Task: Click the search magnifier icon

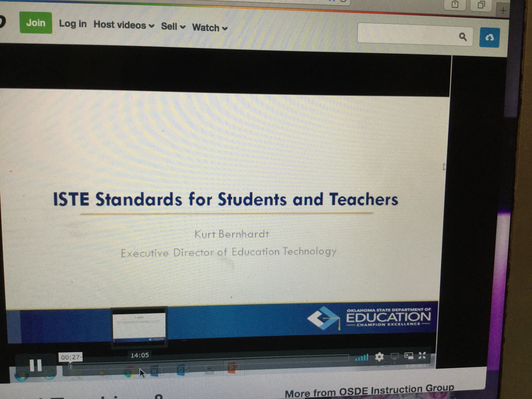Action: (x=463, y=37)
